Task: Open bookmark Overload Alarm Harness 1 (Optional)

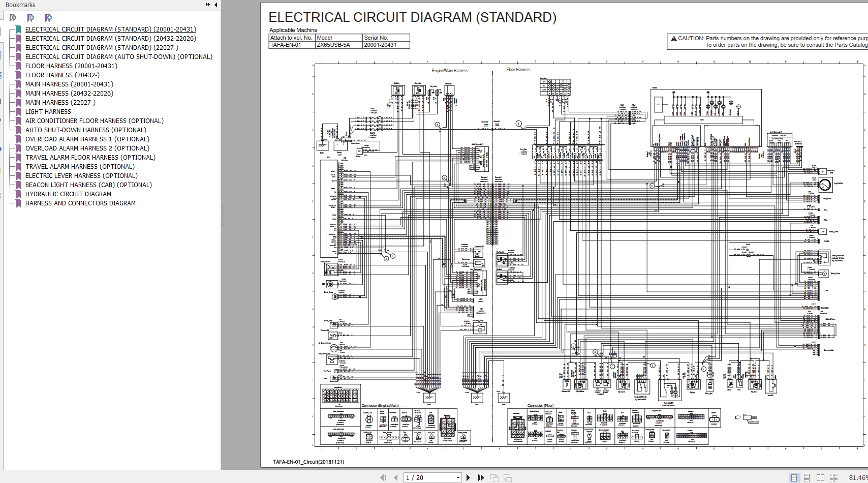Action: pos(87,139)
